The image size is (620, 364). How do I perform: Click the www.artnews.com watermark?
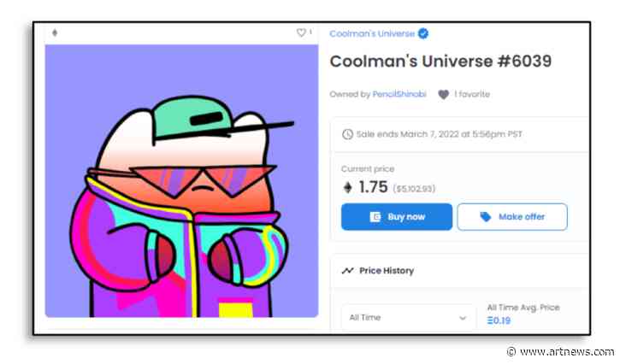[x=565, y=352]
